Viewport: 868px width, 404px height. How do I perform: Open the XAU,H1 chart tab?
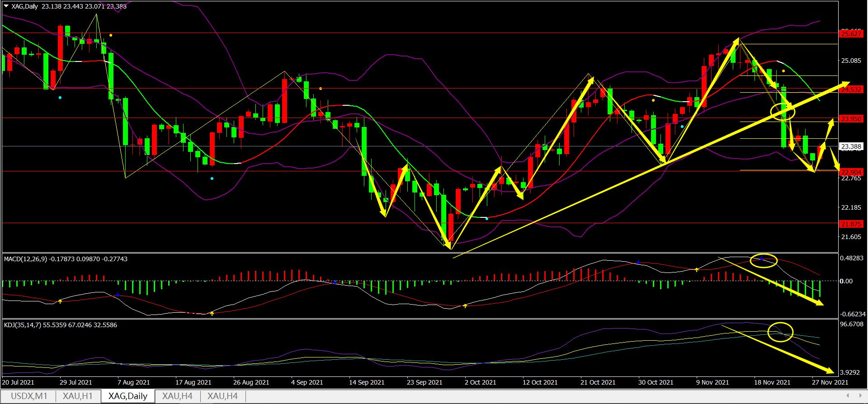(x=78, y=396)
